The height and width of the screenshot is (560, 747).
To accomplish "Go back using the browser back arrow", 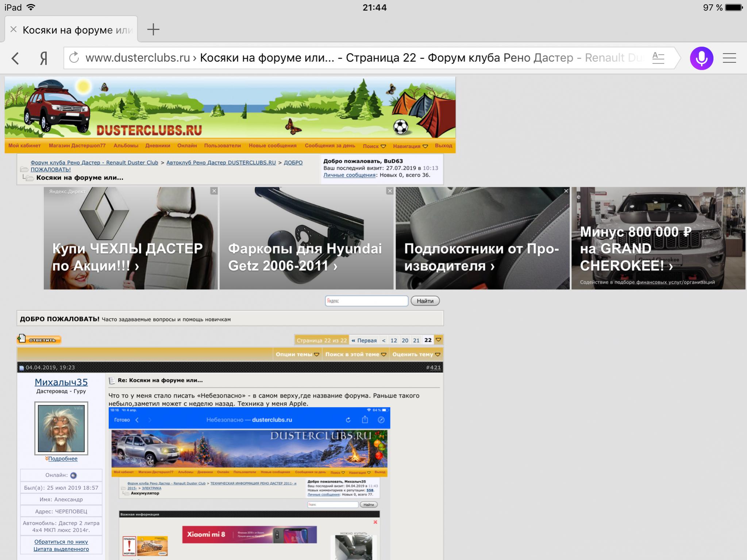I will click(15, 58).
